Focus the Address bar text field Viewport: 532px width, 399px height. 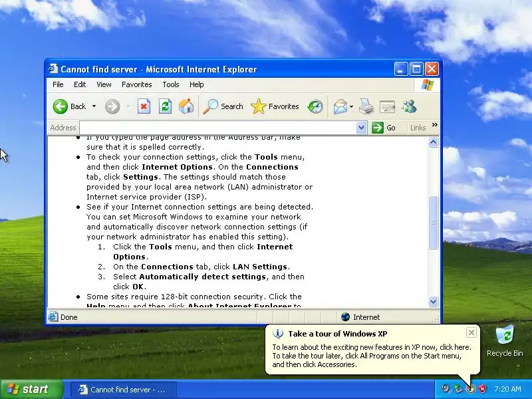(218, 128)
